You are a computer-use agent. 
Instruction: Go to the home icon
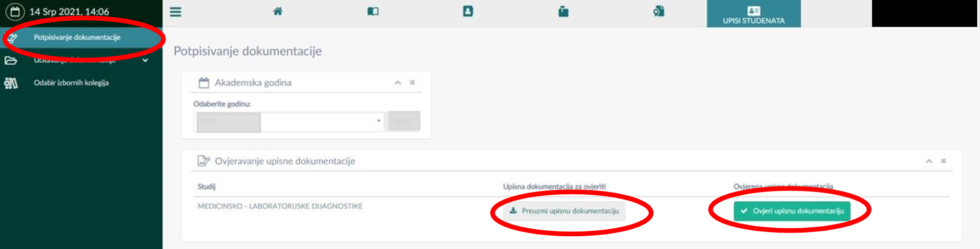pyautogui.click(x=278, y=11)
